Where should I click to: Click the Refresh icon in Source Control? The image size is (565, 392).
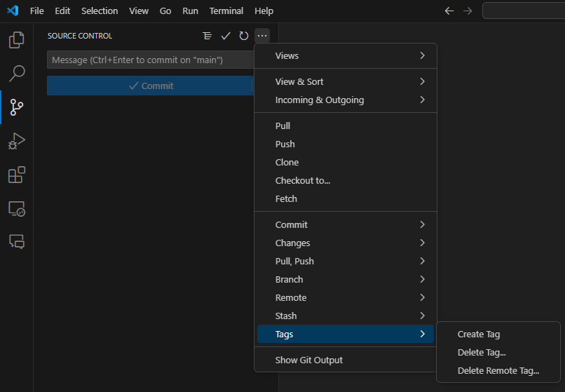coord(244,36)
